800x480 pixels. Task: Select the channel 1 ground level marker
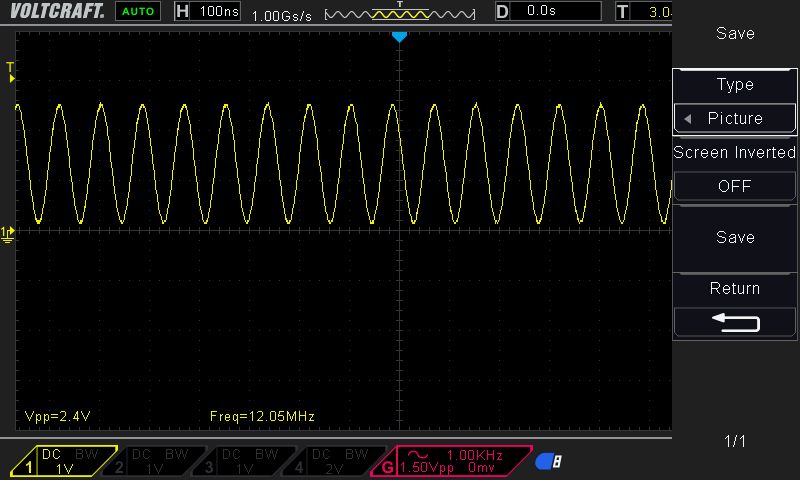(9, 233)
